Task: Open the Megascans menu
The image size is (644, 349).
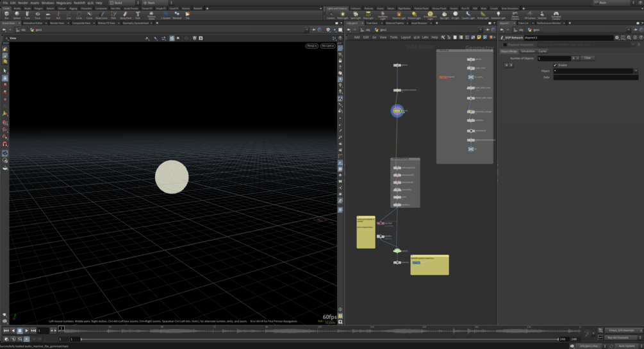Action: click(x=63, y=3)
